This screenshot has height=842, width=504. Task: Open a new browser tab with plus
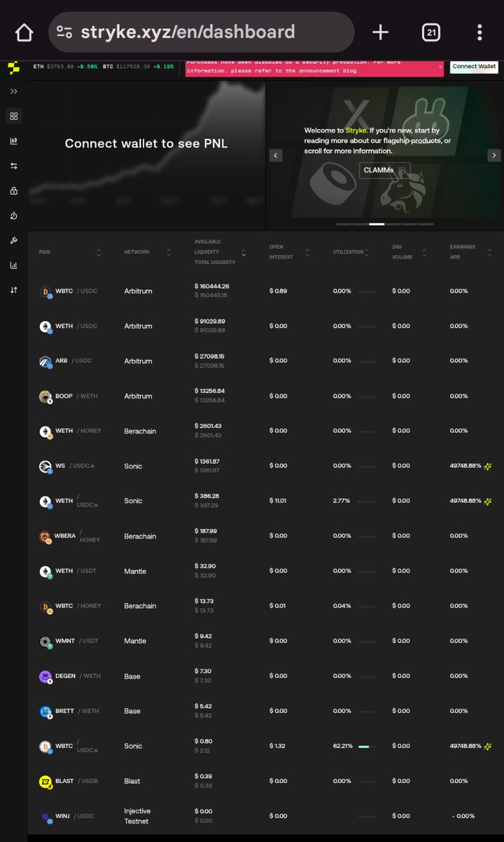[380, 32]
